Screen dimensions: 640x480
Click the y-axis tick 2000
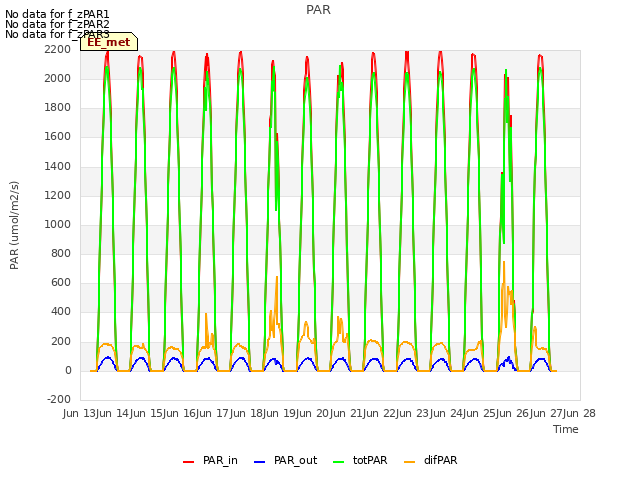tap(58, 78)
